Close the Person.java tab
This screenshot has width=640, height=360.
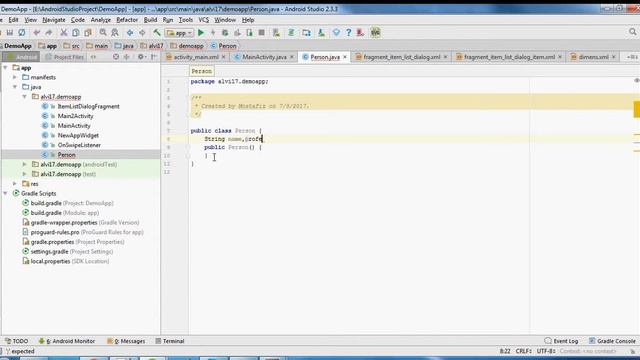pyautogui.click(x=345, y=57)
